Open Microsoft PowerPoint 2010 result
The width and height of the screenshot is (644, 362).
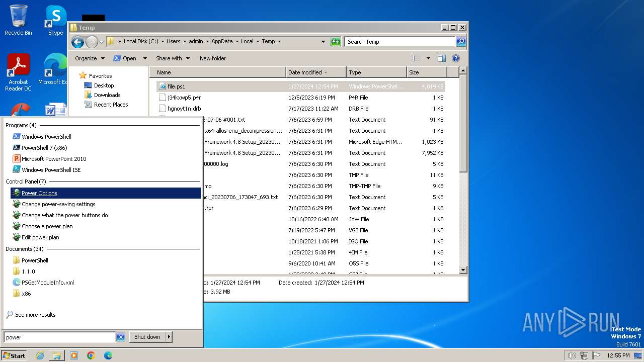coord(54,159)
